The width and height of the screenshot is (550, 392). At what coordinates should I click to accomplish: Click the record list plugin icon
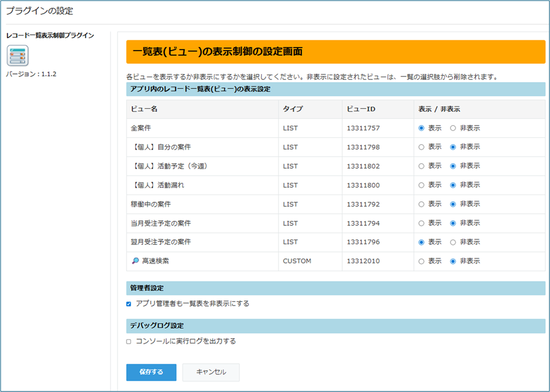(18, 56)
